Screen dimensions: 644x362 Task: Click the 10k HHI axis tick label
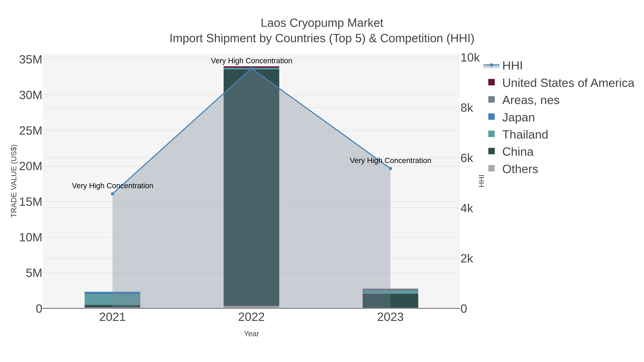(470, 58)
